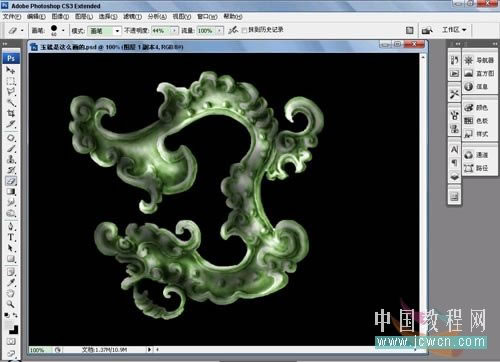Select the History Brush tool
The width and height of the screenshot is (500, 362).
click(x=11, y=170)
